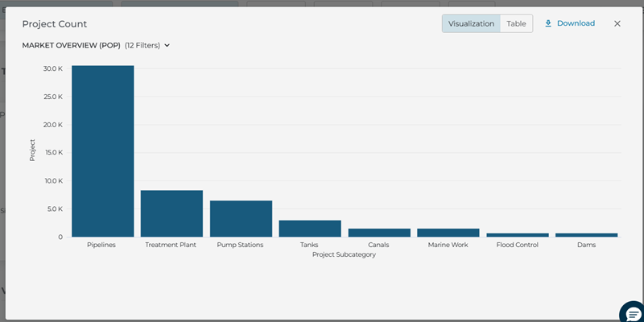Click the 'Project Subcategory' axis title
Viewport: 644px width, 322px height.
click(x=345, y=254)
